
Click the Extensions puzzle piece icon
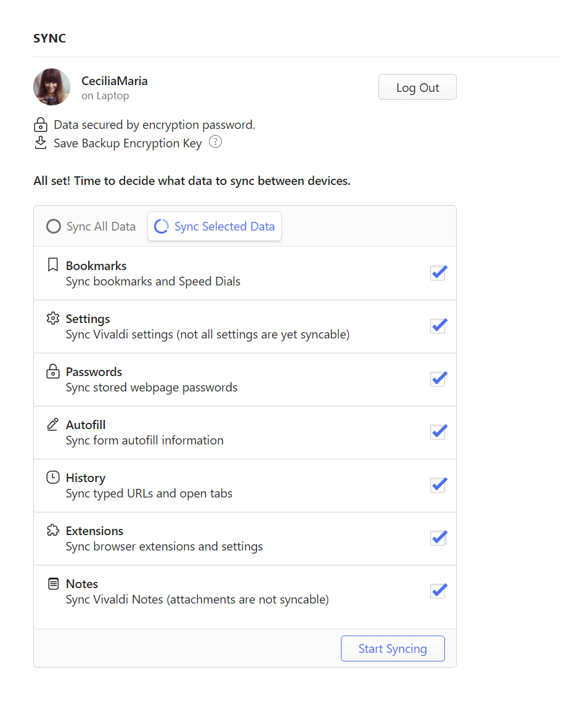[53, 530]
